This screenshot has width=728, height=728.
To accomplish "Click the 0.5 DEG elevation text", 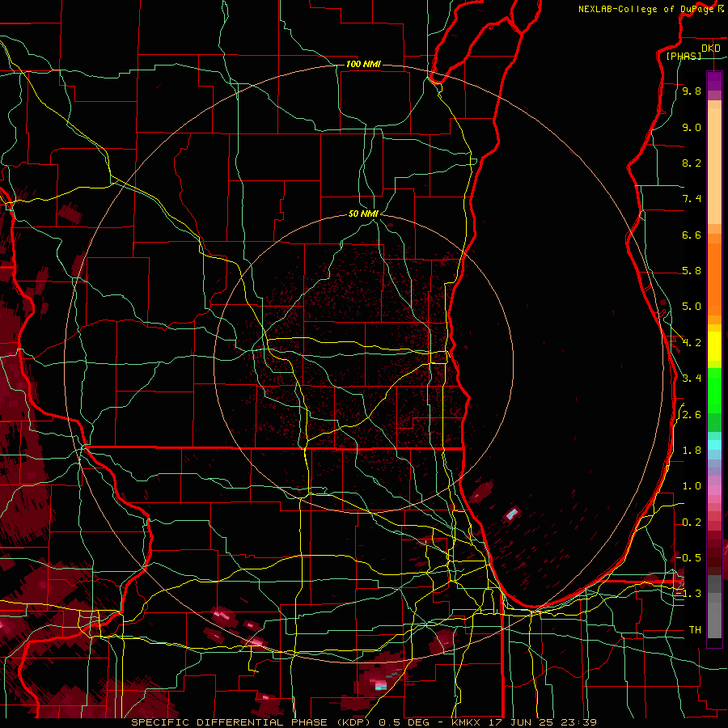I will pyautogui.click(x=406, y=722).
